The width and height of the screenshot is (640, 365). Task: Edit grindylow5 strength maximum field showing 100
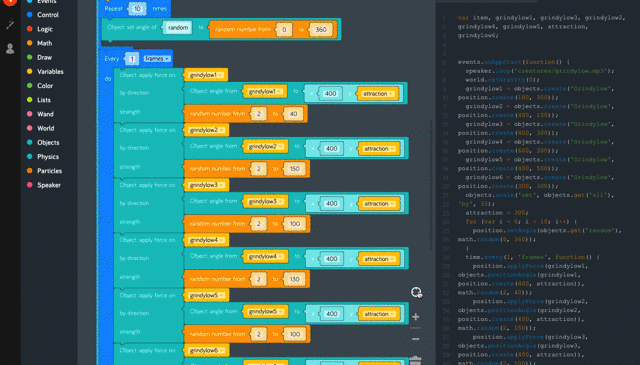click(x=295, y=334)
